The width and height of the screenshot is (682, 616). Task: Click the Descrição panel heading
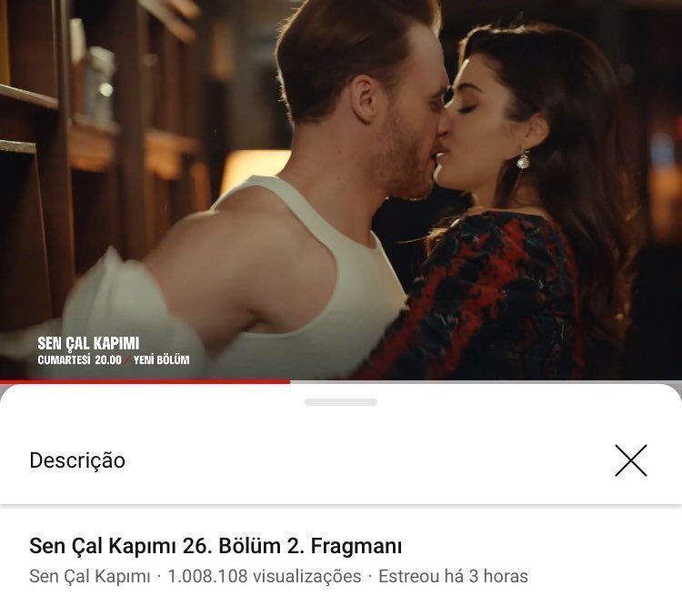77,460
